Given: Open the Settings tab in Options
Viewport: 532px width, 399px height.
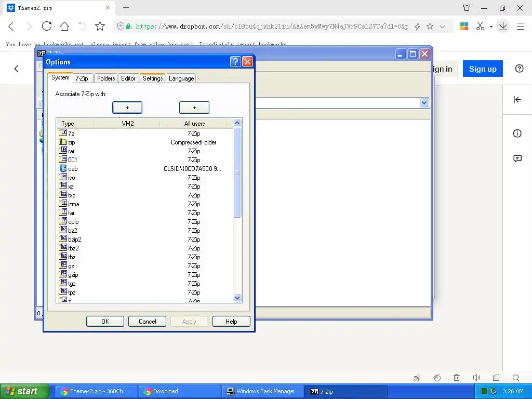Looking at the screenshot, I should pyautogui.click(x=153, y=78).
